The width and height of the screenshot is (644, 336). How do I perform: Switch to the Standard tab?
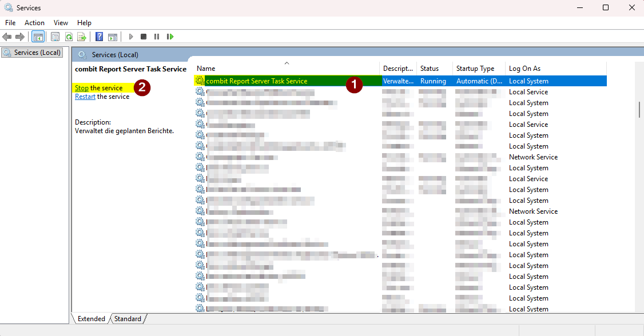coord(128,319)
